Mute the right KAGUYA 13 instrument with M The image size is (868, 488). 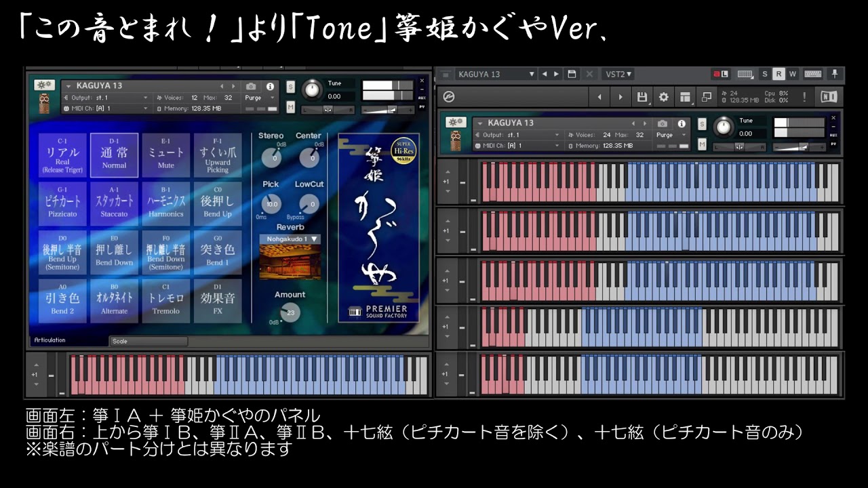tap(702, 144)
